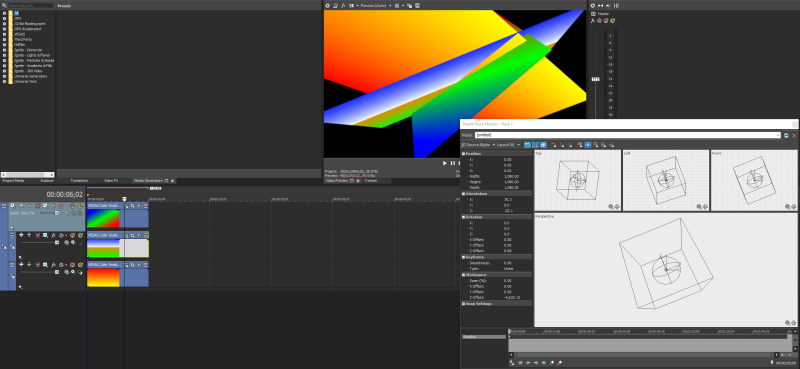Copy preview snapshot to clipboard

[410, 5]
